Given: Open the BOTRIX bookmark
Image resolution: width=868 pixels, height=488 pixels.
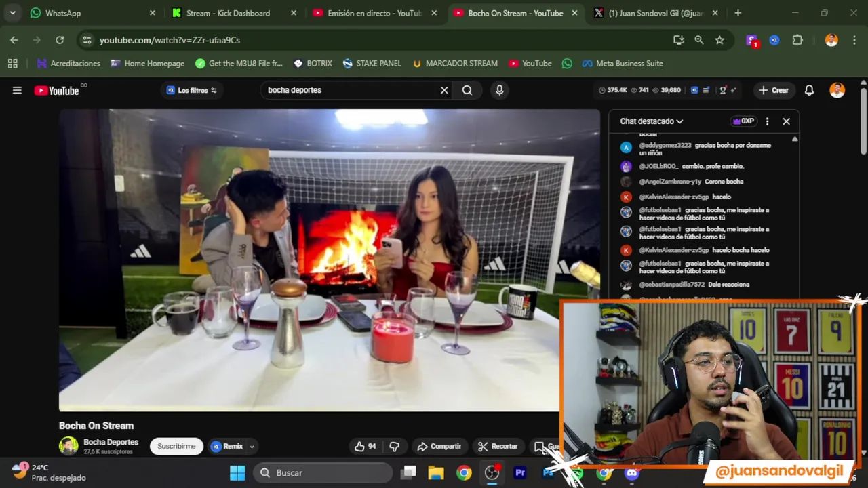Looking at the screenshot, I should pos(313,63).
